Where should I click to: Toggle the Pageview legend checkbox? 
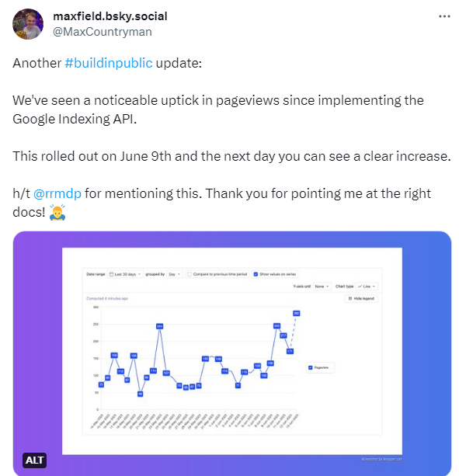click(310, 367)
